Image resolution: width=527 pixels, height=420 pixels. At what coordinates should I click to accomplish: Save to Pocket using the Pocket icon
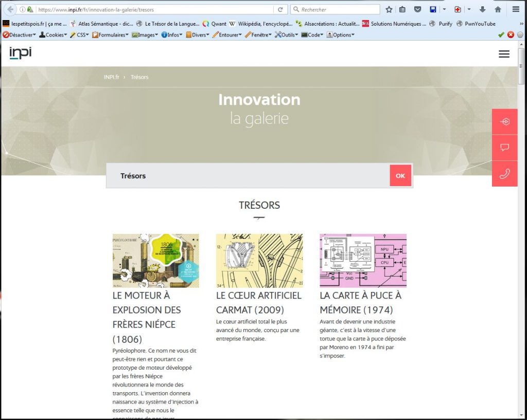click(418, 9)
